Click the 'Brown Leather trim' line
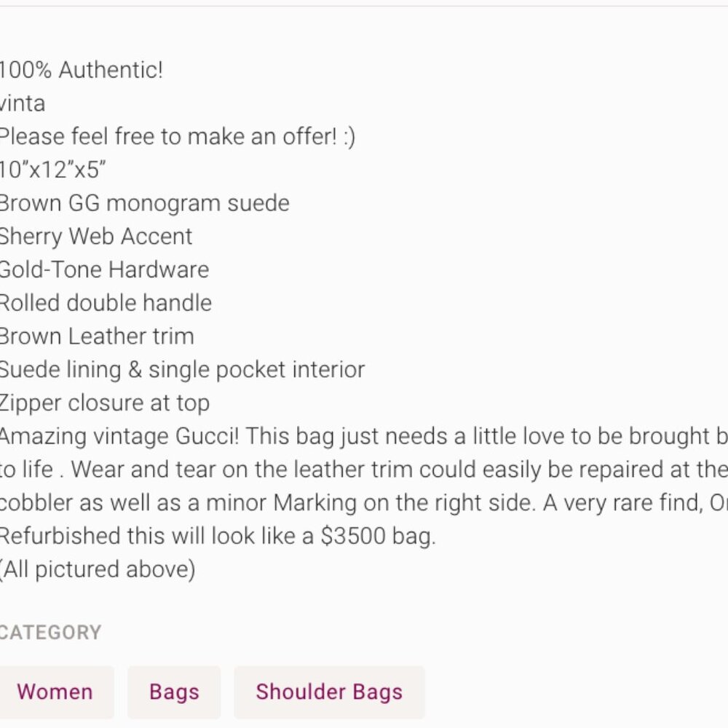Image resolution: width=728 pixels, height=728 pixels. (97, 336)
